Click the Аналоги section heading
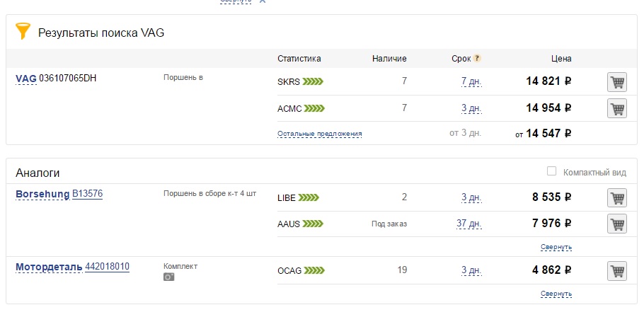The width and height of the screenshot is (644, 317). (x=38, y=173)
